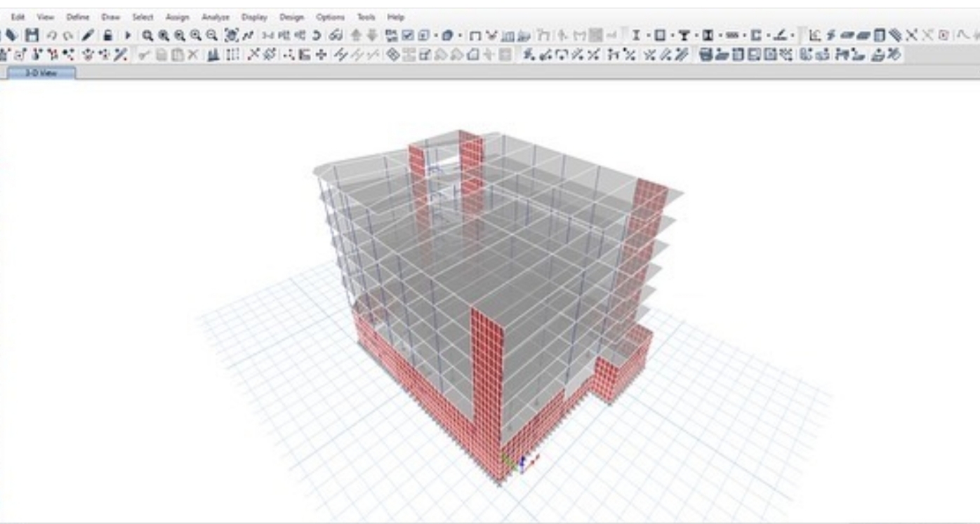Open the Analyze menu
This screenshot has width=980, height=524.
click(216, 17)
